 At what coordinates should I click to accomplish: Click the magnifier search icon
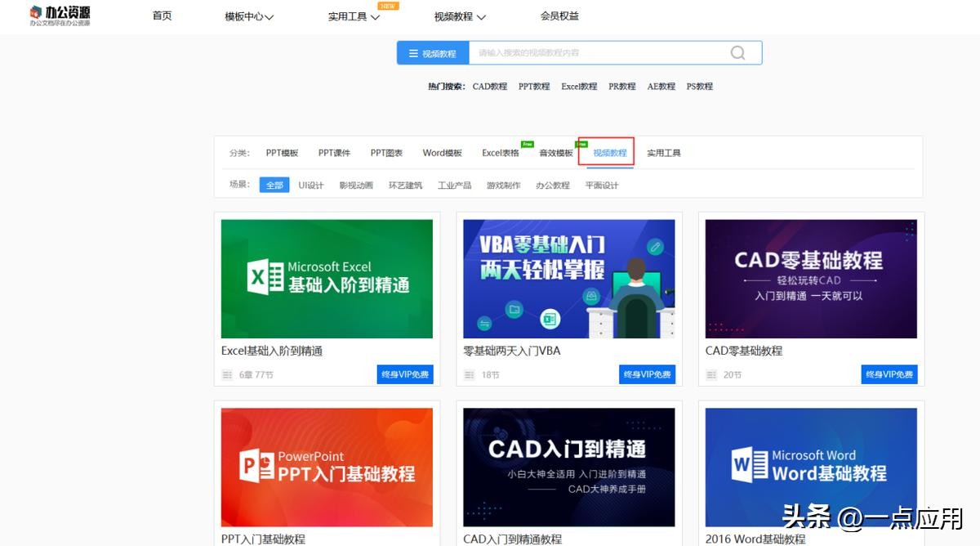pos(737,53)
